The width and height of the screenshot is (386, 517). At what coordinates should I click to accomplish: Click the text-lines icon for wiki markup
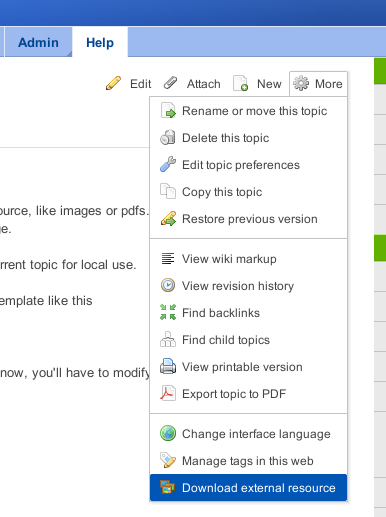point(168,259)
